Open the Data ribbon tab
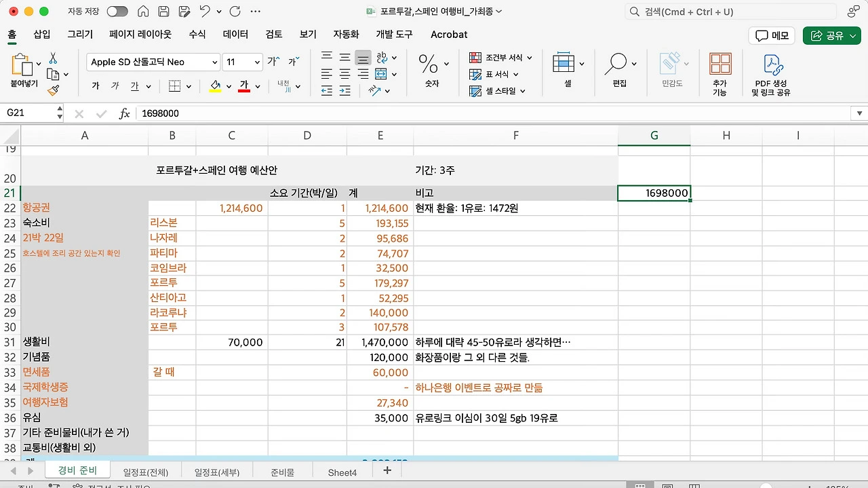 [235, 34]
